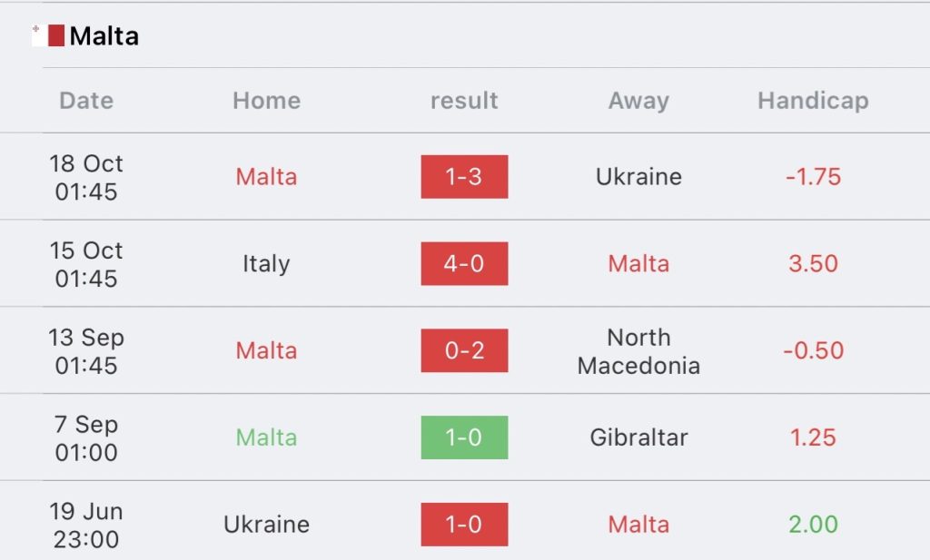Open the 1-3 result versus Ukraine

pos(464,177)
